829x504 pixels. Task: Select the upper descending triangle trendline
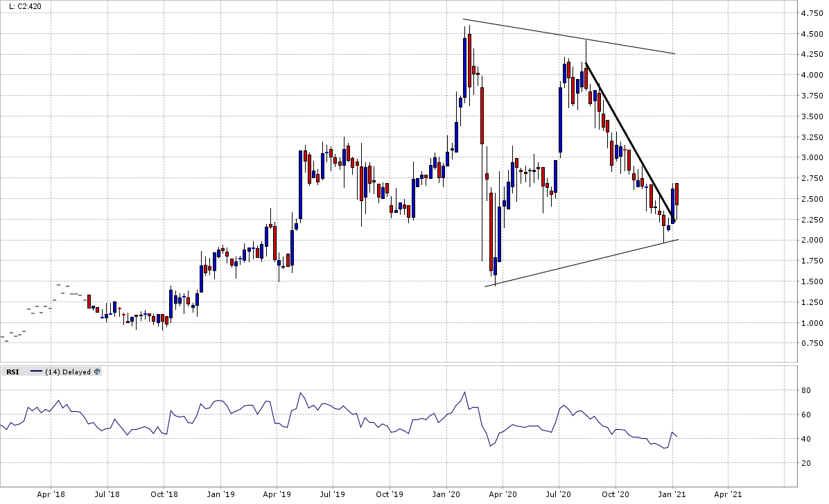tap(569, 37)
